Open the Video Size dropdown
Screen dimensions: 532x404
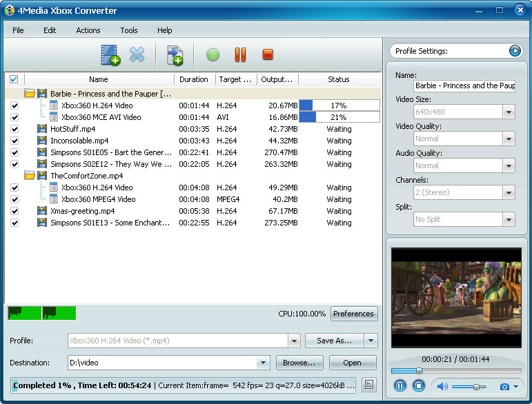coord(509,112)
